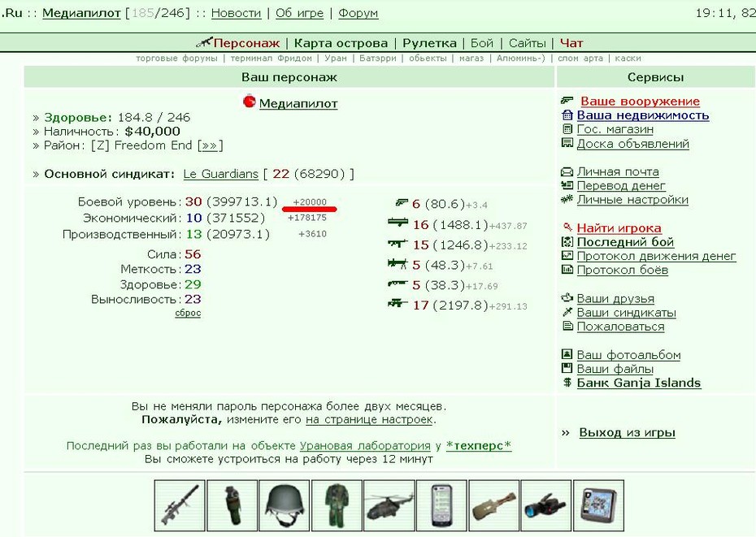Open the Чат menu item
Image resolution: width=756 pixels, height=537 pixels.
click(571, 43)
